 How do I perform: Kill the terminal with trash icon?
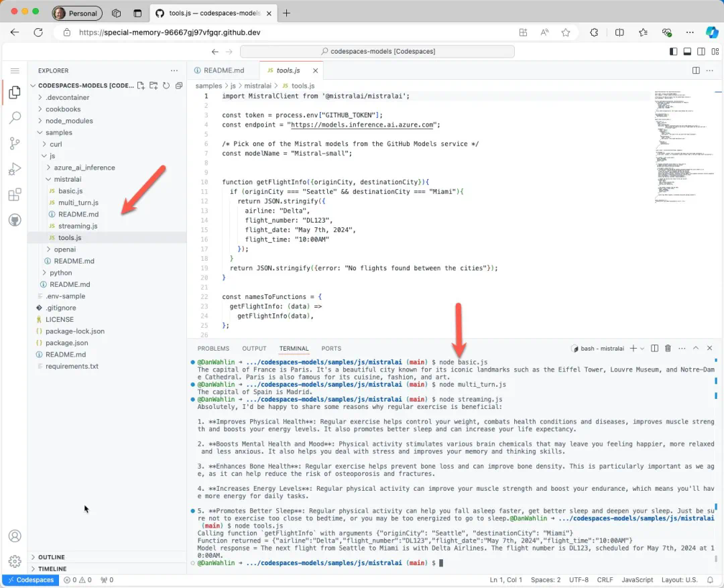click(668, 349)
